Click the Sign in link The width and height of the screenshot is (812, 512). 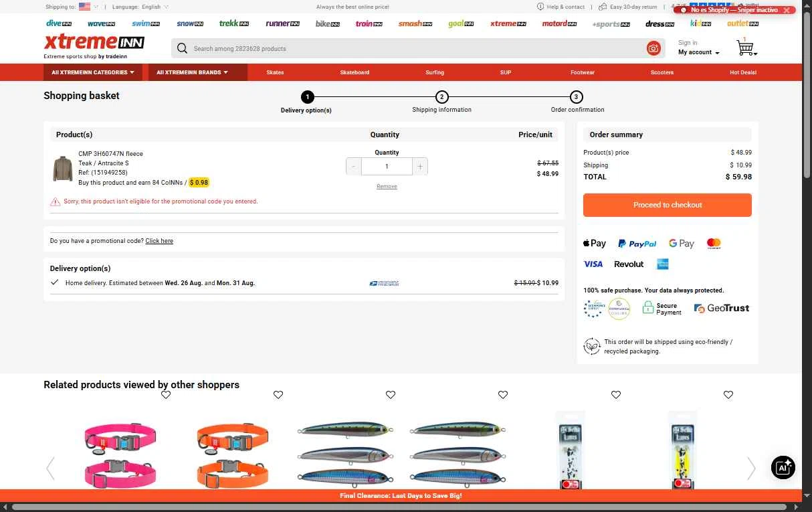pyautogui.click(x=688, y=43)
